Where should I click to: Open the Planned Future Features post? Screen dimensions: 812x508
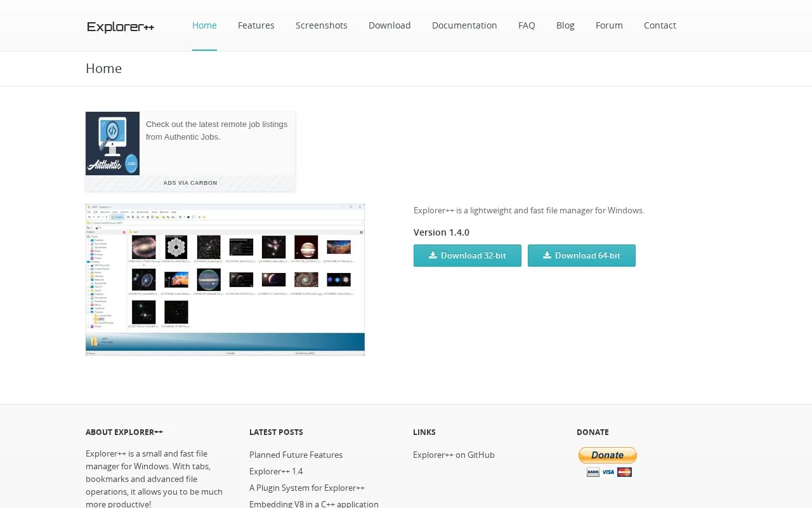(296, 455)
